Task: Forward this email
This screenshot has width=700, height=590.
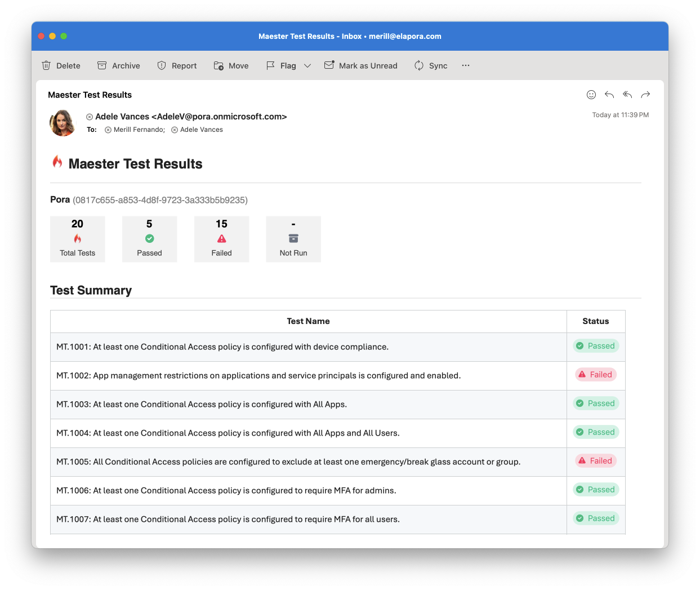Action: pos(645,95)
